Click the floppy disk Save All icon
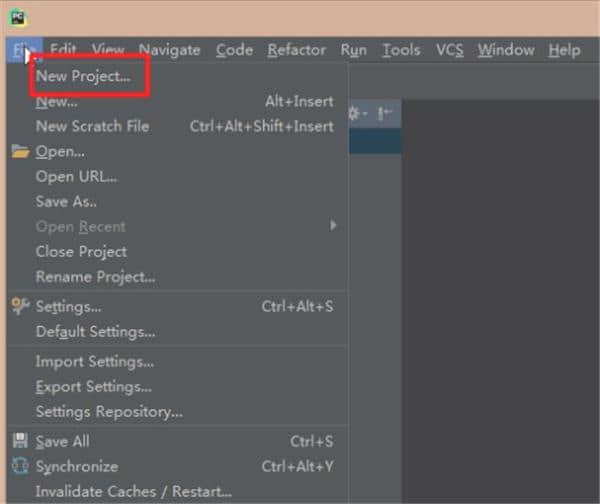Screen dimensions: 600x504 pyautogui.click(x=20, y=441)
